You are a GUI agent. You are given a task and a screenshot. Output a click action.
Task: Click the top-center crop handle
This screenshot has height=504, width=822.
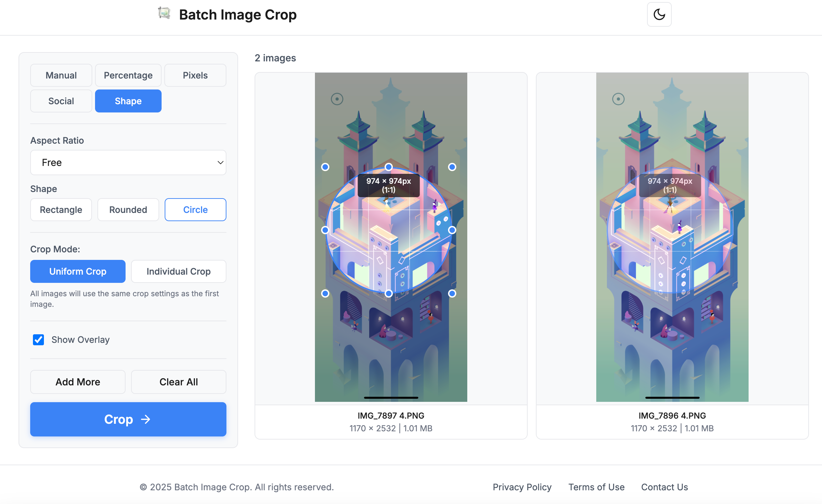coord(389,167)
